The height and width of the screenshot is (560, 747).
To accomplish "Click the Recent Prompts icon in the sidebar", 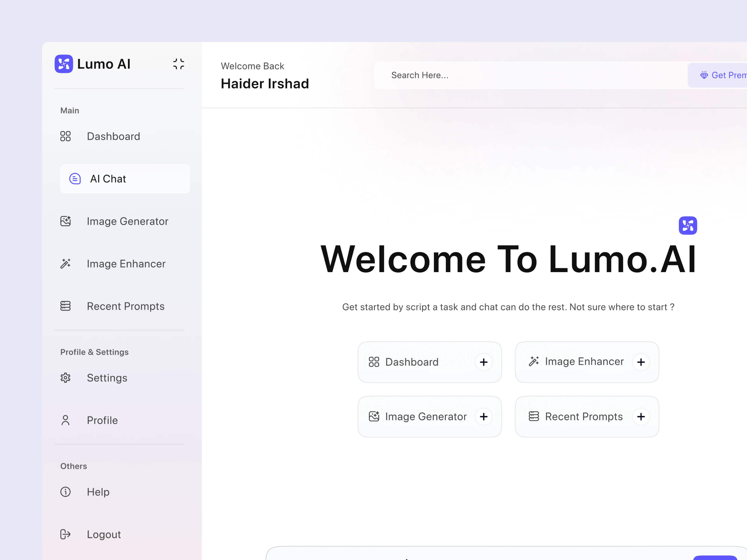I will point(66,306).
